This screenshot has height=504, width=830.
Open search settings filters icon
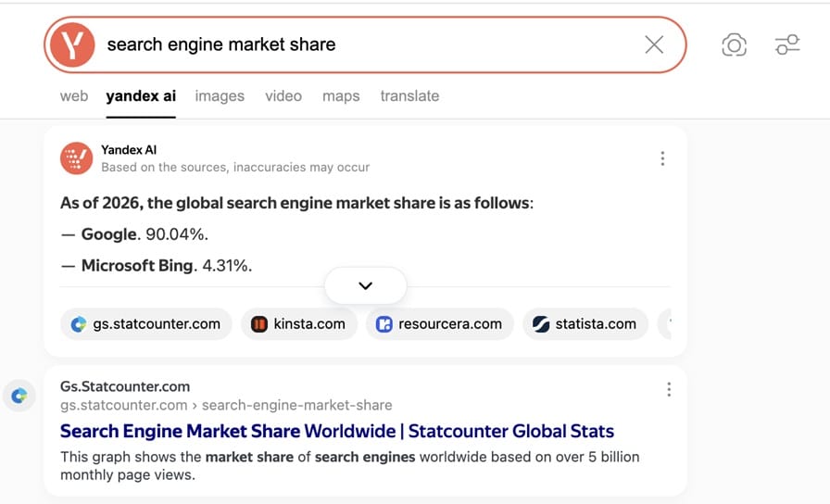click(x=787, y=44)
